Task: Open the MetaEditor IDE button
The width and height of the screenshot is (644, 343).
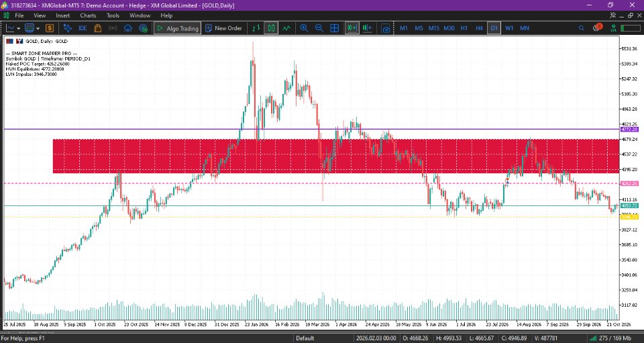Action: pos(83,28)
